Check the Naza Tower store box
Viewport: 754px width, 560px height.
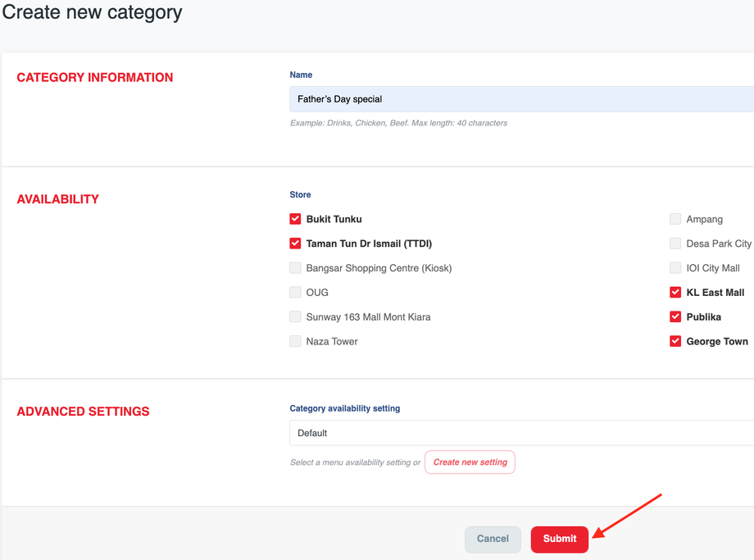(x=295, y=342)
